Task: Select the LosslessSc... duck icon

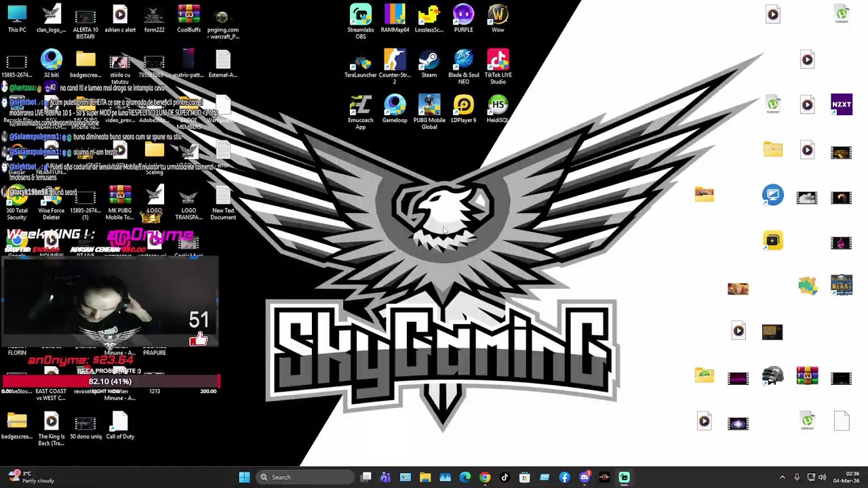Action: click(x=429, y=18)
